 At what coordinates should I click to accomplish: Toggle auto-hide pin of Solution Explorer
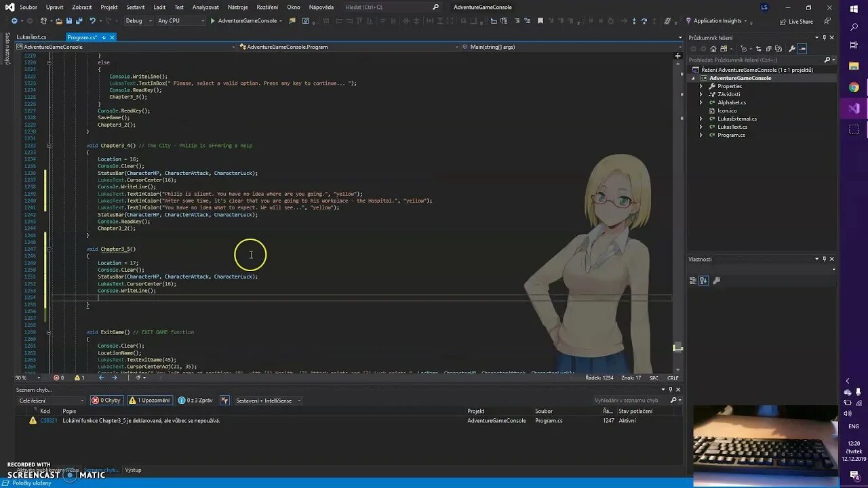[x=824, y=37]
